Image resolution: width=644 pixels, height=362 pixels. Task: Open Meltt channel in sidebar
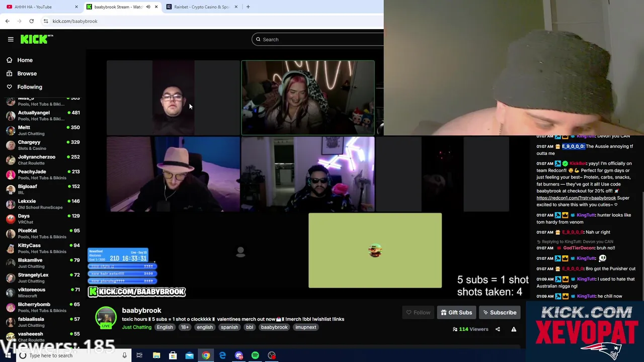43,130
